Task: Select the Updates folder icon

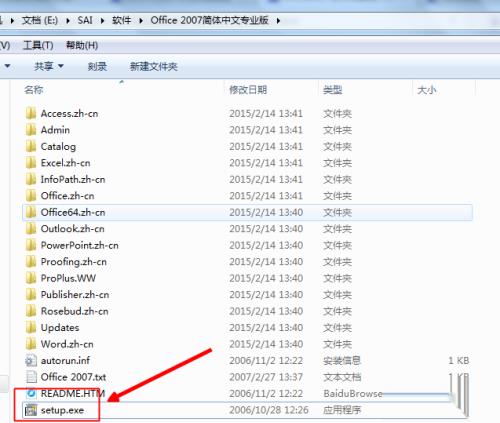Action: [31, 327]
